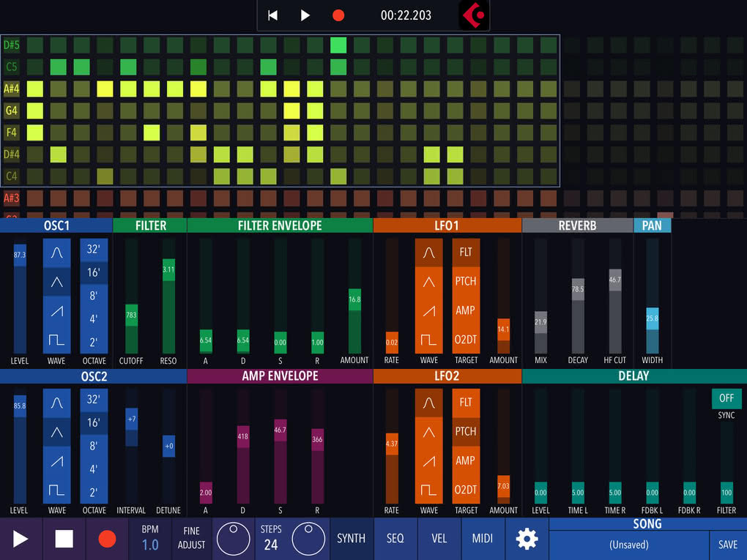Select OSC1 sawtooth wave icon
747x560 pixels.
tap(56, 311)
